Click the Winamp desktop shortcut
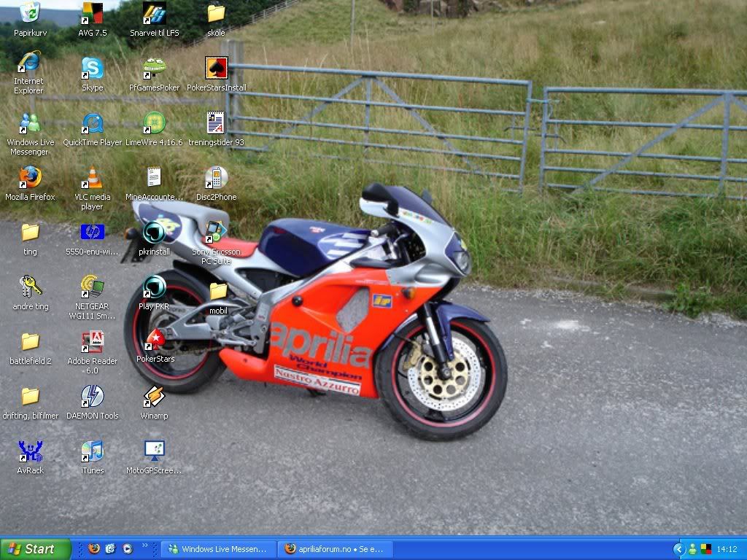The image size is (747, 560). click(155, 396)
